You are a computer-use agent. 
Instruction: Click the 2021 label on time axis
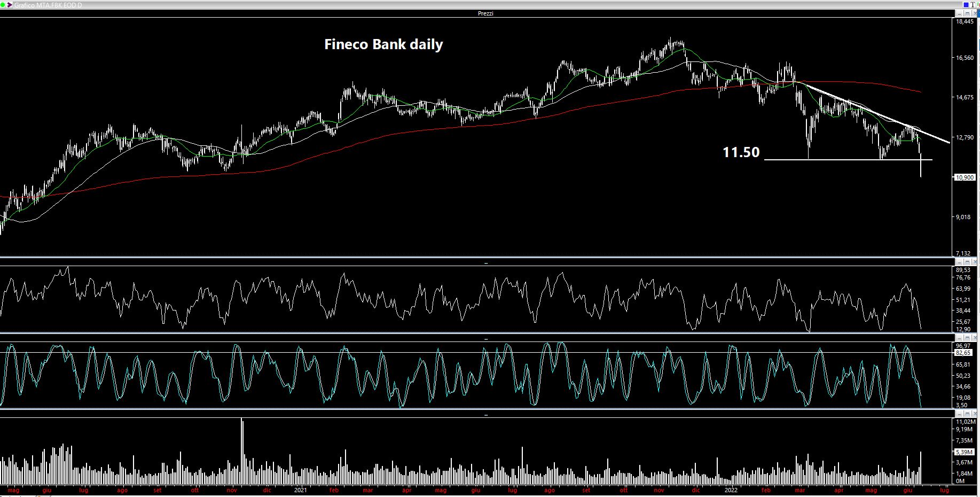coord(301,490)
